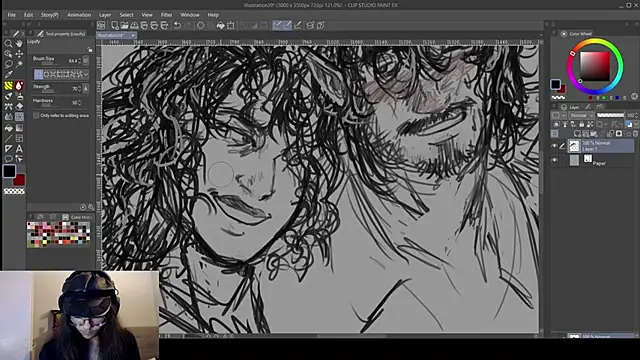640x360 pixels.
Task: Select the Tool property [Liquify] tab
Action: tap(61, 34)
